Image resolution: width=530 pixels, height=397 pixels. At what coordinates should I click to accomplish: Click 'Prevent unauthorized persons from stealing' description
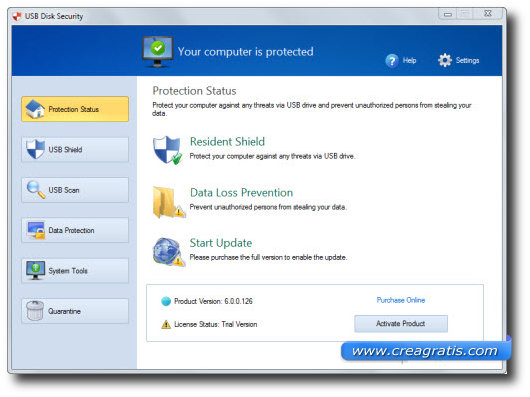coord(268,207)
